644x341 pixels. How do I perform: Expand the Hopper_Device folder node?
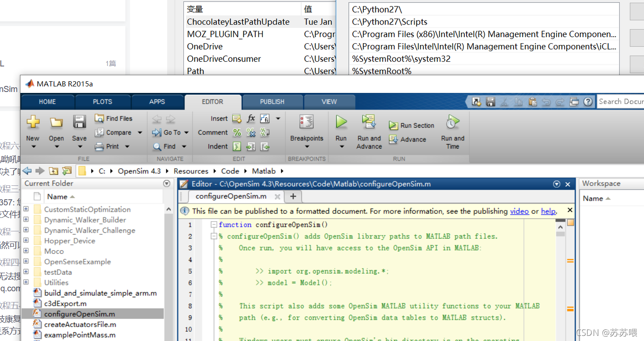pyautogui.click(x=26, y=241)
